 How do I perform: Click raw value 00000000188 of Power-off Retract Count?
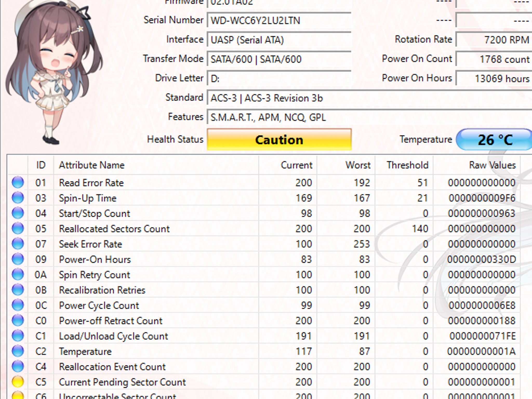(x=482, y=321)
